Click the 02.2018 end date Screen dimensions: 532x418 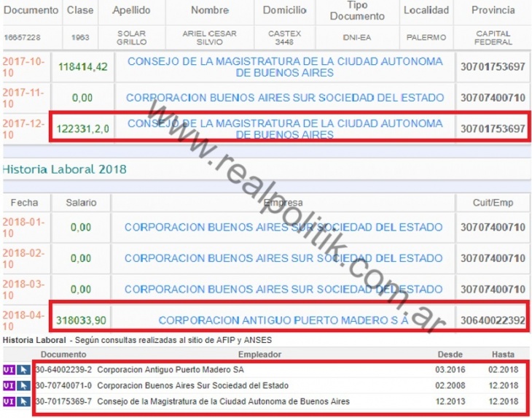pyautogui.click(x=504, y=370)
